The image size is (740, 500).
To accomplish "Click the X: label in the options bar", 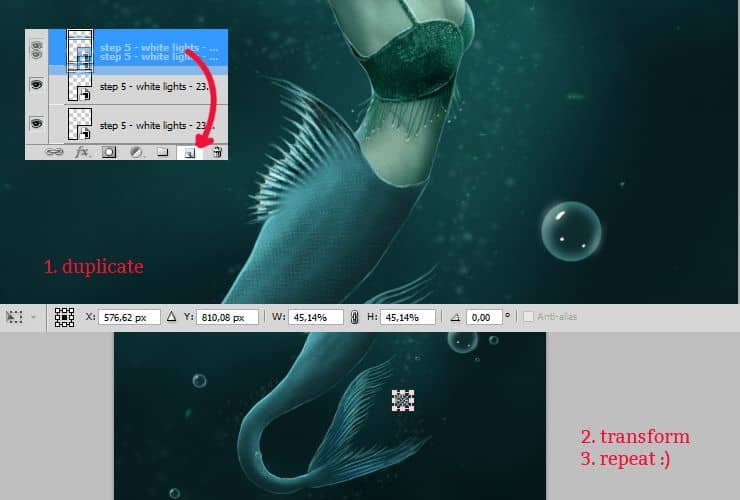I will pyautogui.click(x=90, y=316).
